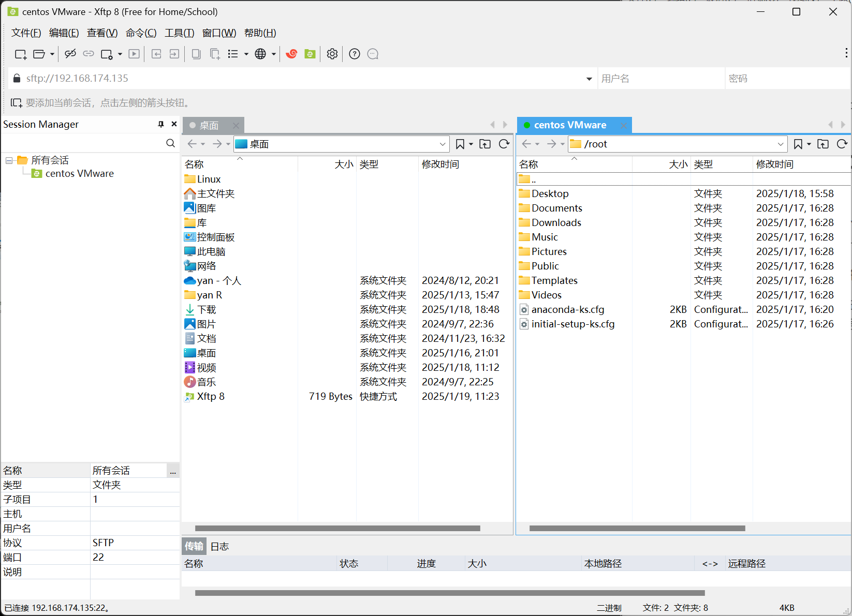
Task: Expand the list view mode dropdown arrow
Action: (246, 54)
